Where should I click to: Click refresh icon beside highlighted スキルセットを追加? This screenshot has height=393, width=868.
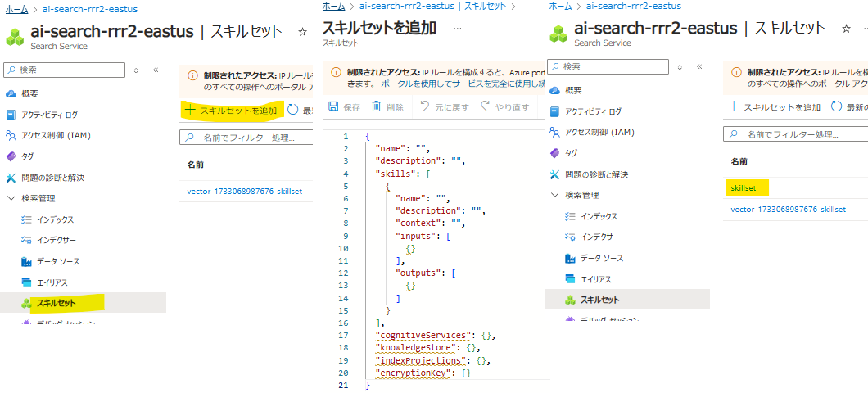pos(293,111)
